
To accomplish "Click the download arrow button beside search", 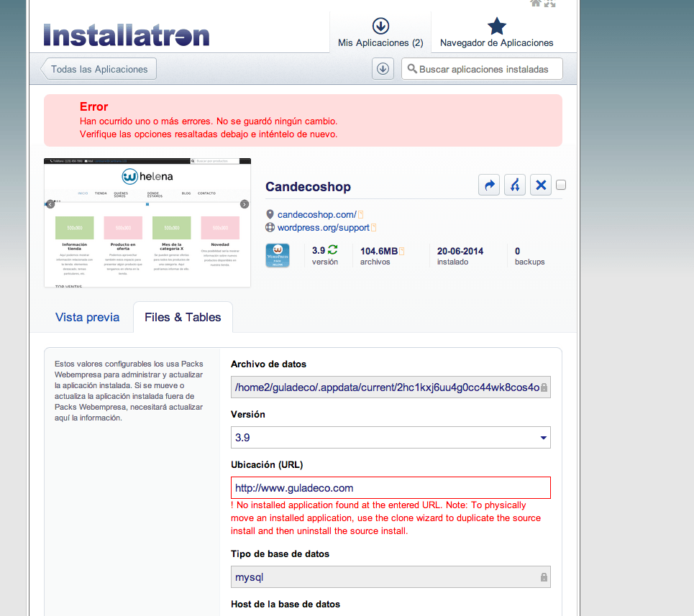I will [x=383, y=69].
